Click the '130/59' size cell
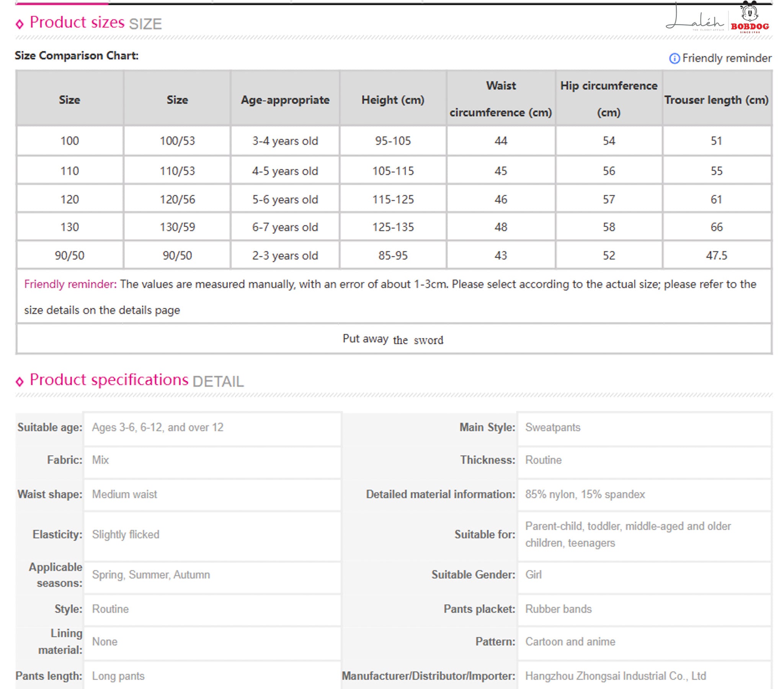The image size is (784, 689). coord(177,227)
